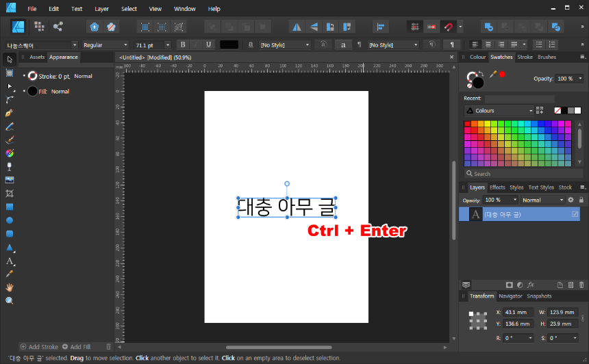Align text center
This screenshot has width=589, height=364.
[488, 44]
